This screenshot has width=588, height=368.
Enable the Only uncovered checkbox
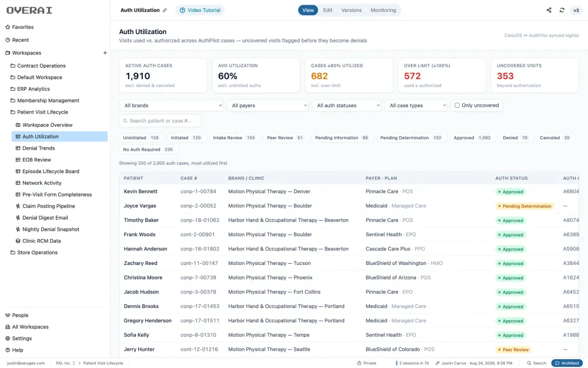click(x=457, y=105)
